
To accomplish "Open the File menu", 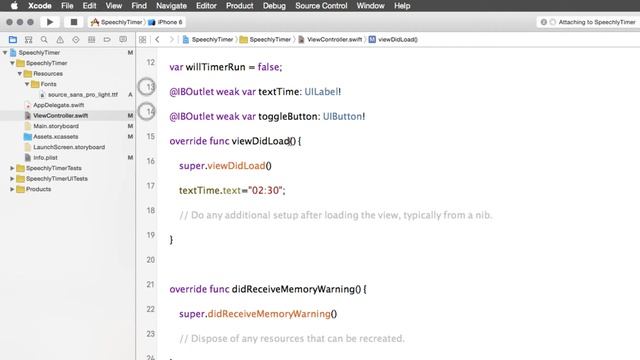I will click(67, 6).
